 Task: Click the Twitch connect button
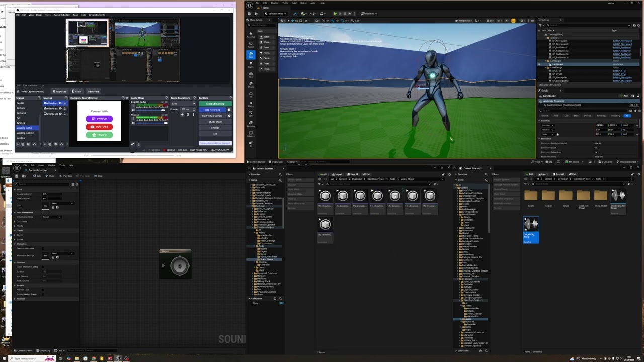[x=99, y=119]
